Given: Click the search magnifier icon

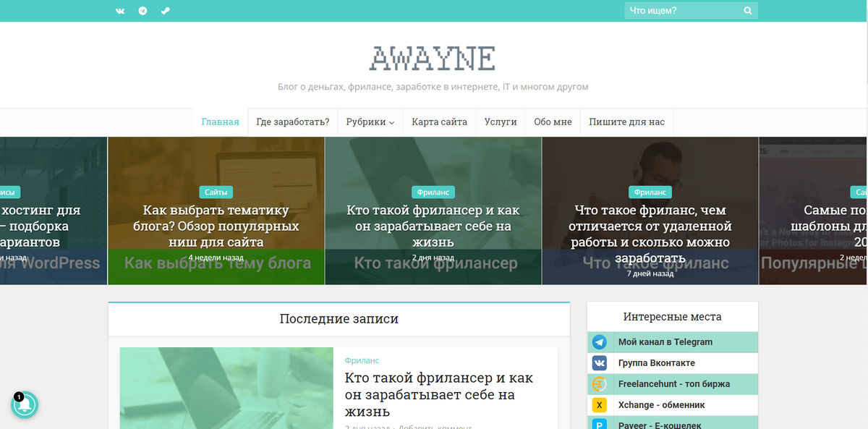Looking at the screenshot, I should click(x=748, y=11).
